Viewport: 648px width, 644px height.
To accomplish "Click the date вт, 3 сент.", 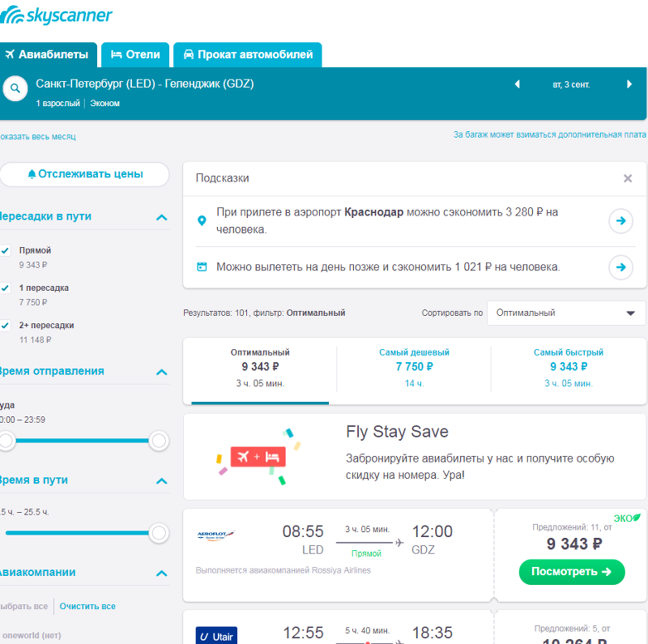I will [x=571, y=84].
